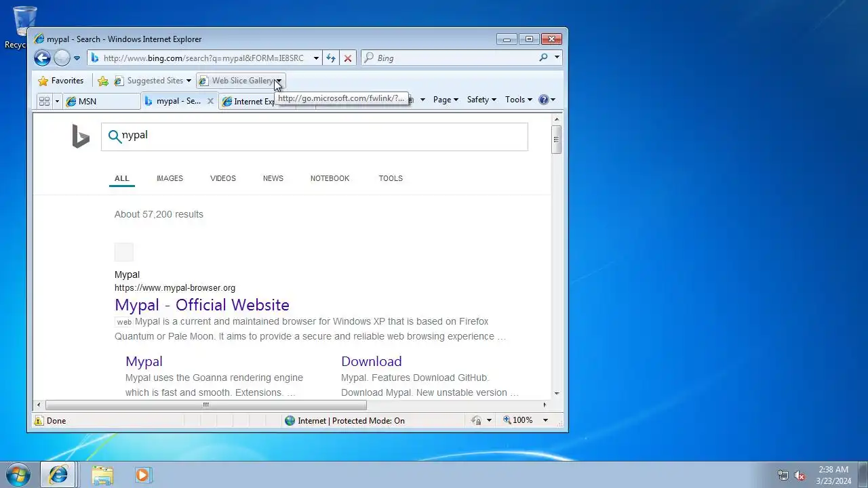Open Mypal - Official Website link
This screenshot has width=868, height=488.
(202, 305)
